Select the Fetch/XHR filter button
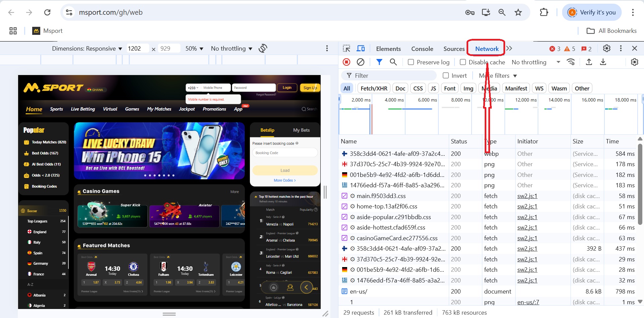 pos(374,88)
